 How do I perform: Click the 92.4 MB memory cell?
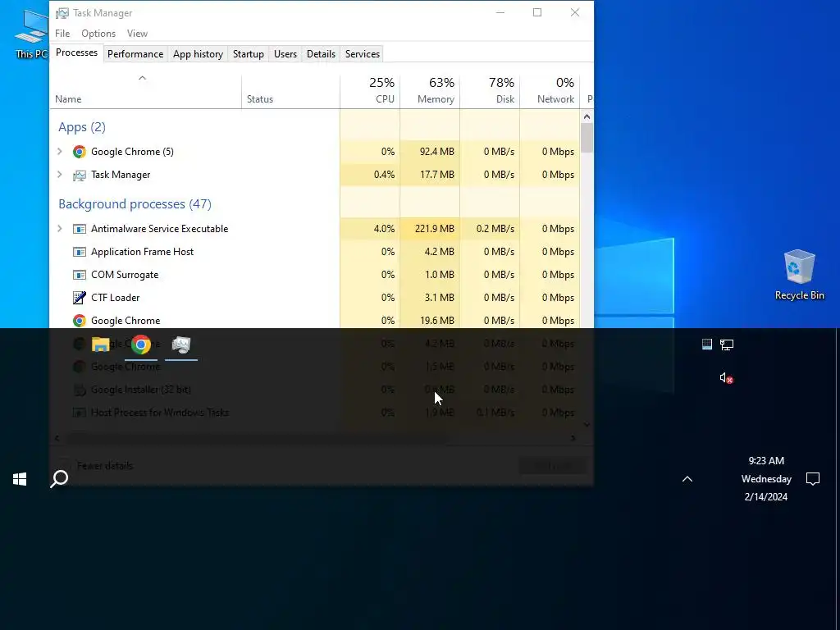tap(430, 152)
